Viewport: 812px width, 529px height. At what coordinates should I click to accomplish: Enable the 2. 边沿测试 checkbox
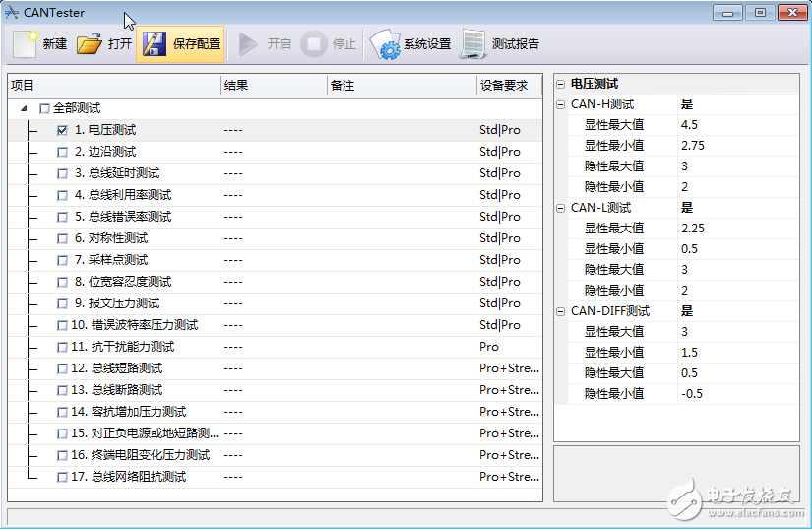(x=63, y=152)
